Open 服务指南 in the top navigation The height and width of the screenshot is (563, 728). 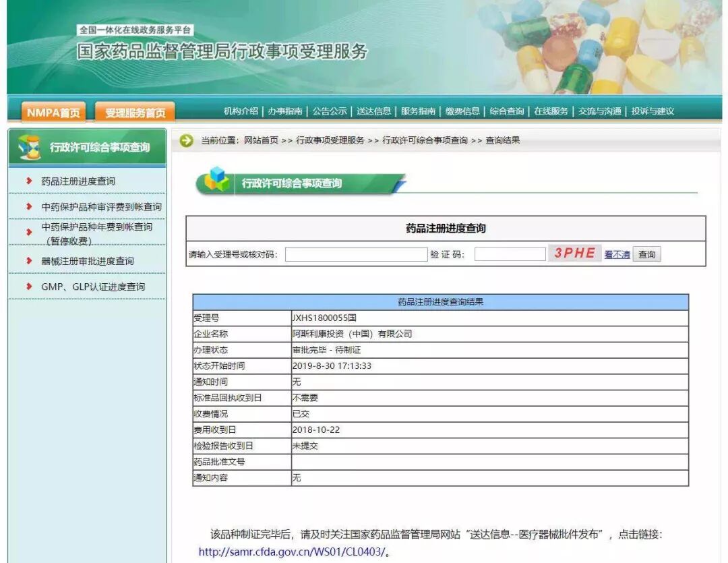coord(418,111)
